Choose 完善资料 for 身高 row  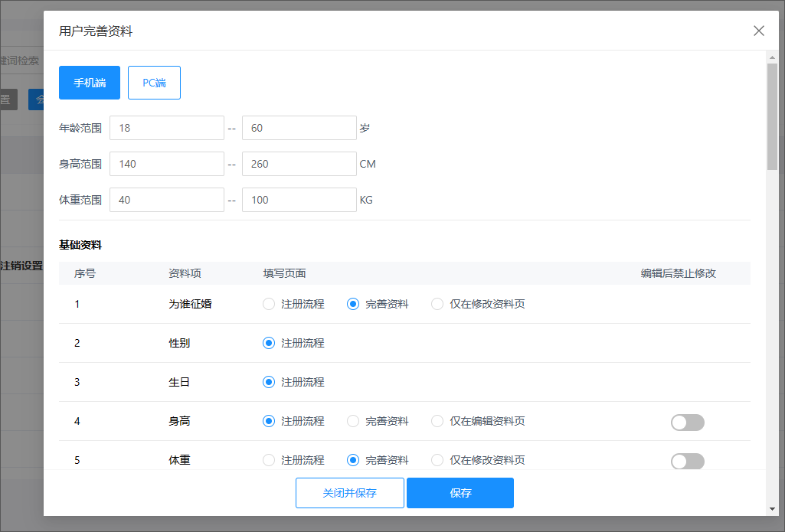(x=353, y=421)
